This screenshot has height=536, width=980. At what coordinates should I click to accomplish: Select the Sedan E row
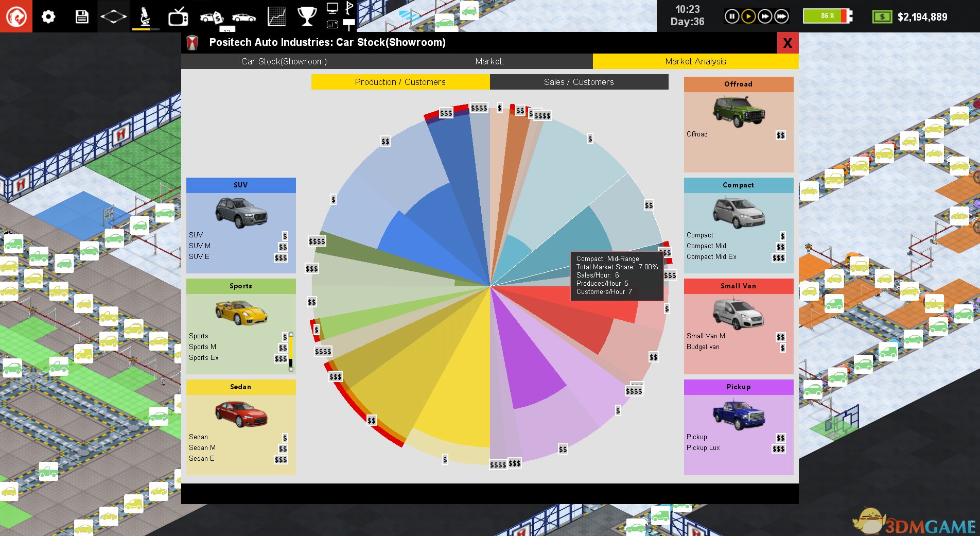[238, 459]
